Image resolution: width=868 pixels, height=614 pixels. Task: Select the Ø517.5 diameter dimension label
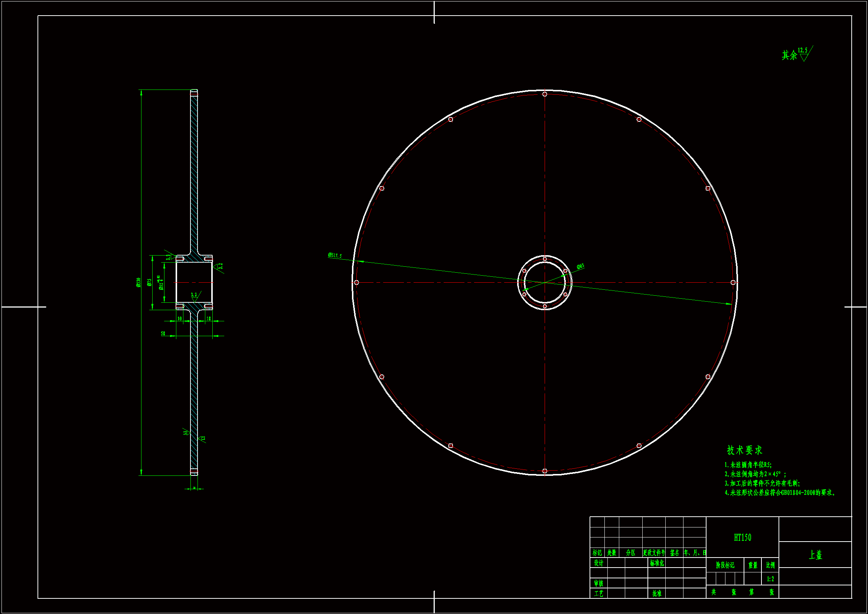[x=335, y=256]
